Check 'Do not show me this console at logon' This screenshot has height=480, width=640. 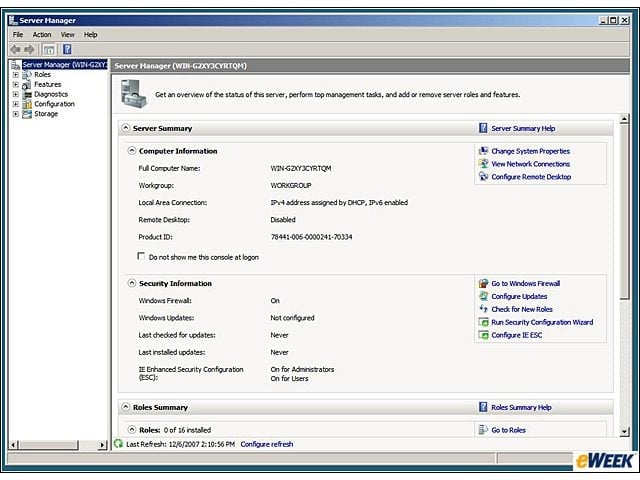[141, 256]
